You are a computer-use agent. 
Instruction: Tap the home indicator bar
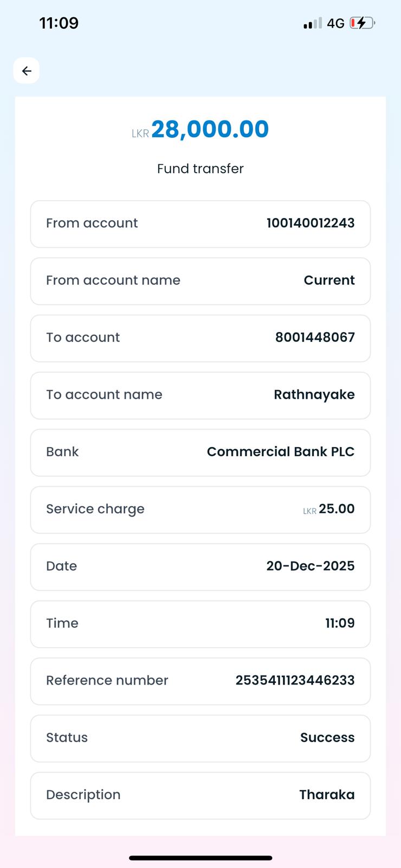click(x=200, y=858)
